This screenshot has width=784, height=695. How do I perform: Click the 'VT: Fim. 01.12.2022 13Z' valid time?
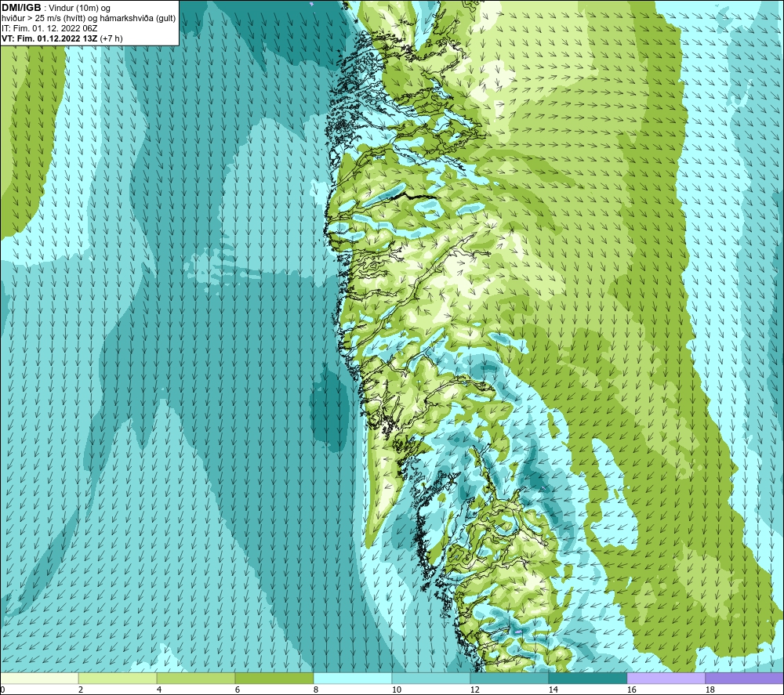click(50, 38)
